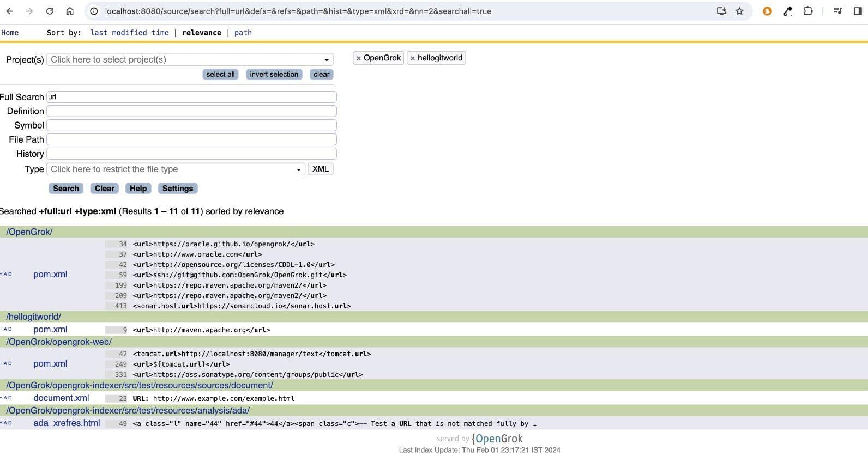Image resolution: width=868 pixels, height=456 pixels.
Task: Open the browser Extensions puzzle icon
Action: [x=807, y=11]
